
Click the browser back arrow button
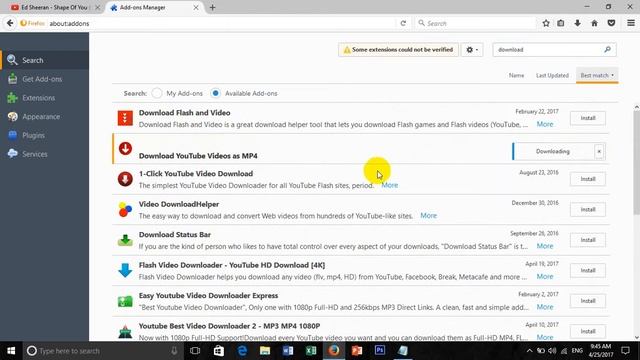click(10, 23)
